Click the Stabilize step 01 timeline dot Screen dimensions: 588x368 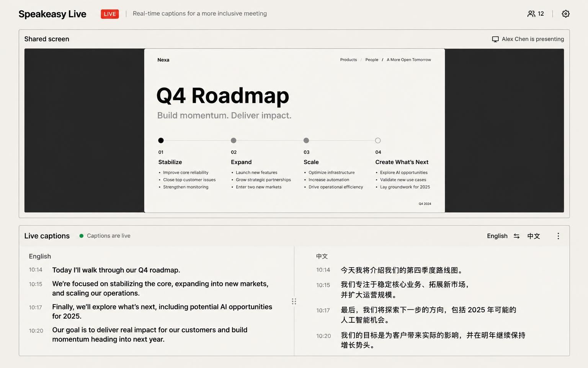click(161, 140)
